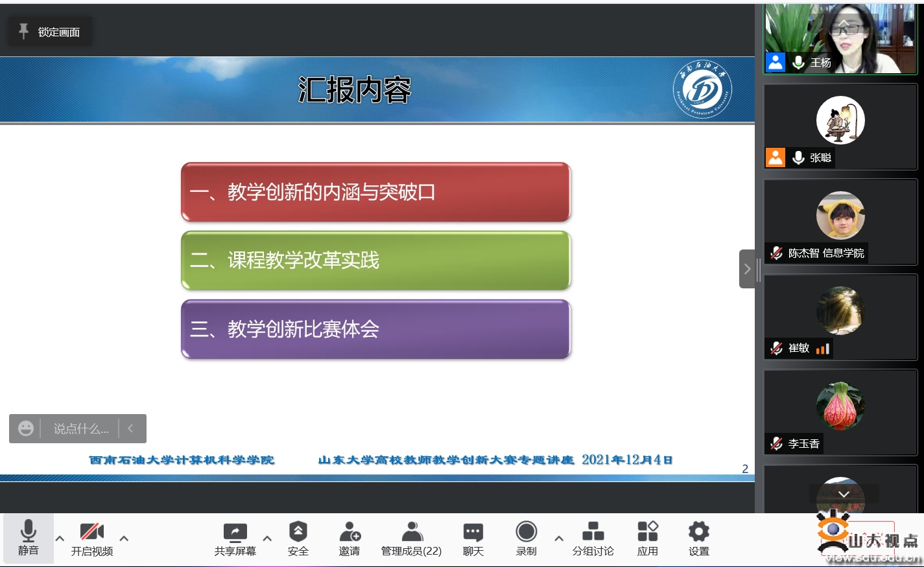This screenshot has height=567, width=924.
Task: Expand audio options arrow beside 静音
Action: [60, 538]
